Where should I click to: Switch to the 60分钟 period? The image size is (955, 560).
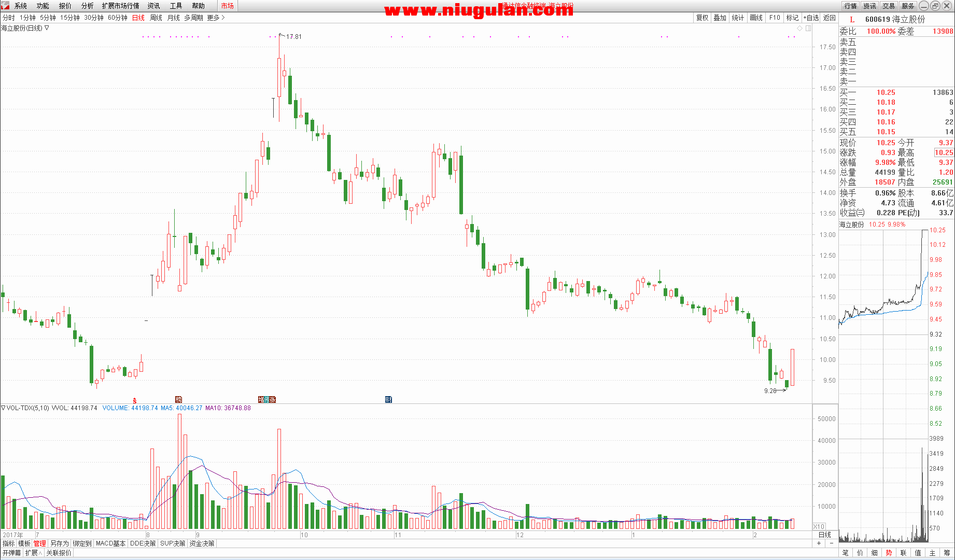pos(118,18)
